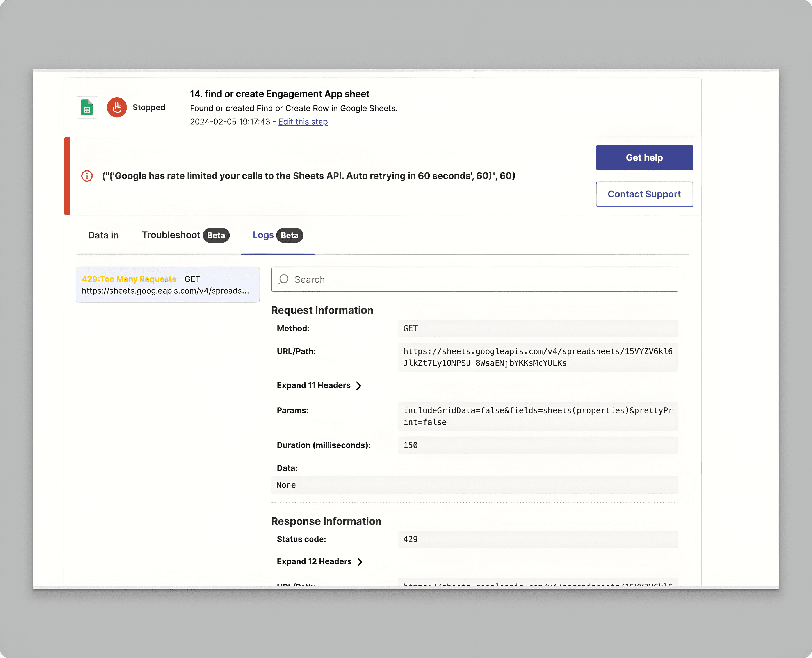Screen dimensions: 812x658
Task: Click Beta badge next to Troubleshoot
Action: point(216,235)
